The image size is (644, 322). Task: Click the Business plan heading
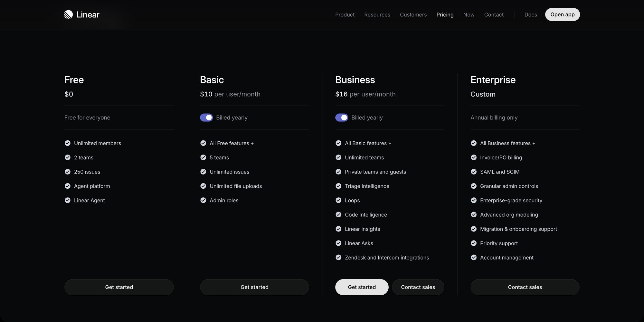pos(355,80)
